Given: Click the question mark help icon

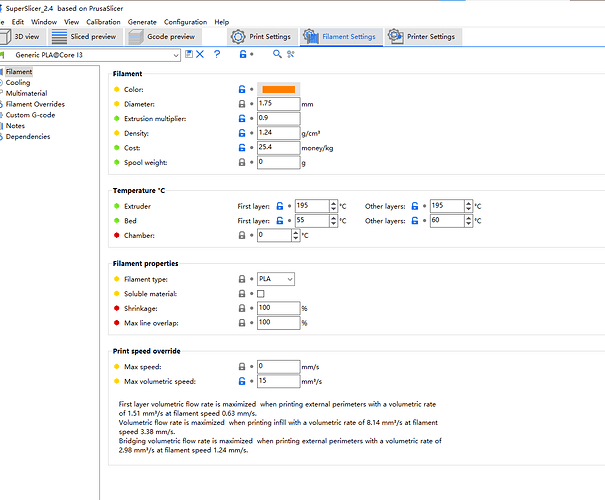Looking at the screenshot, I should click(217, 54).
